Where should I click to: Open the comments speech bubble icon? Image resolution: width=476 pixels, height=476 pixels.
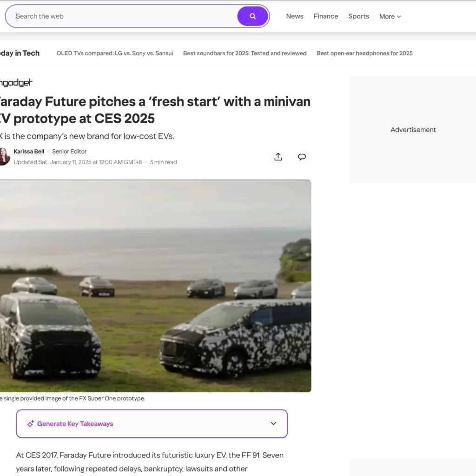coord(302,157)
